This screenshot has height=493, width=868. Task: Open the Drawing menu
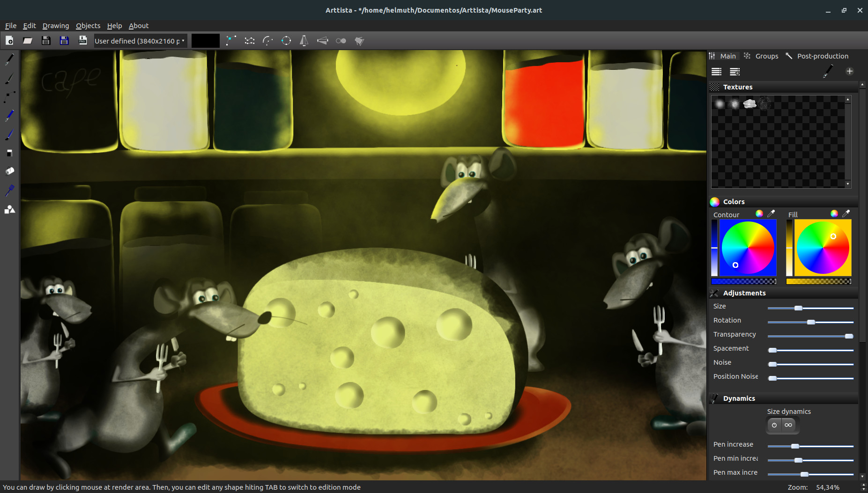click(x=55, y=26)
